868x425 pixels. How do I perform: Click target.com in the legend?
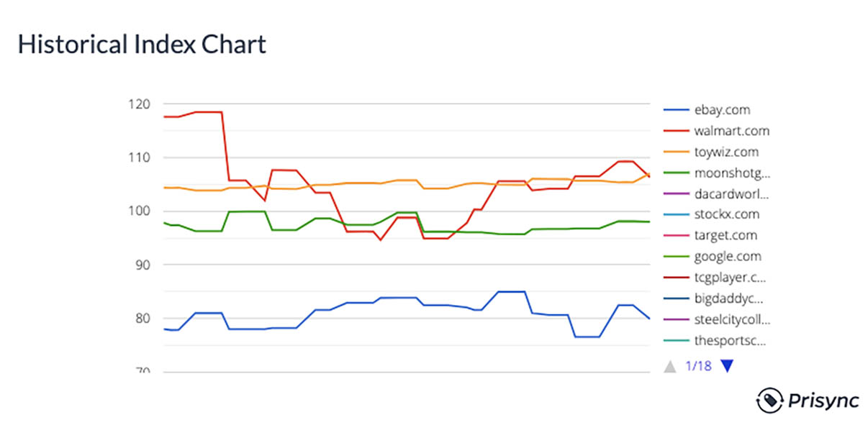pos(725,235)
